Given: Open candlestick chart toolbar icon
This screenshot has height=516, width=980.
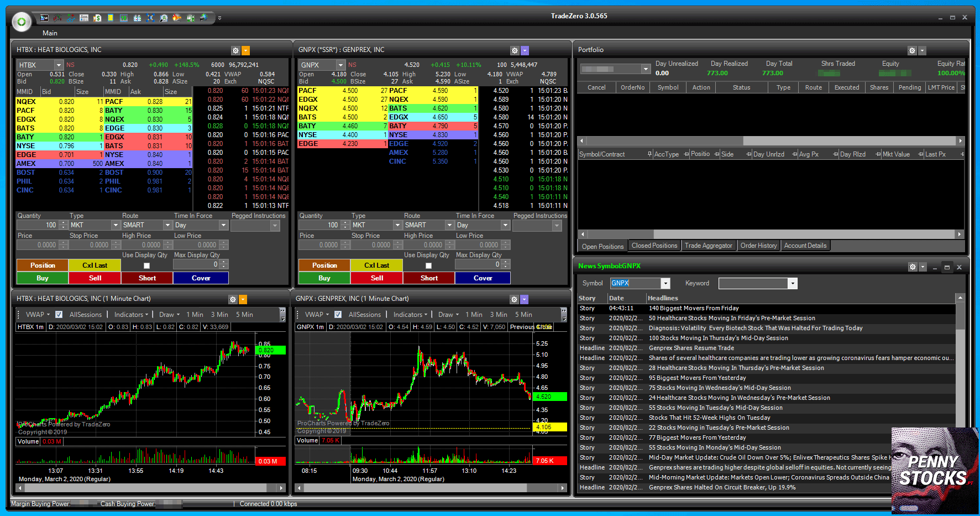Looking at the screenshot, I should point(57,18).
